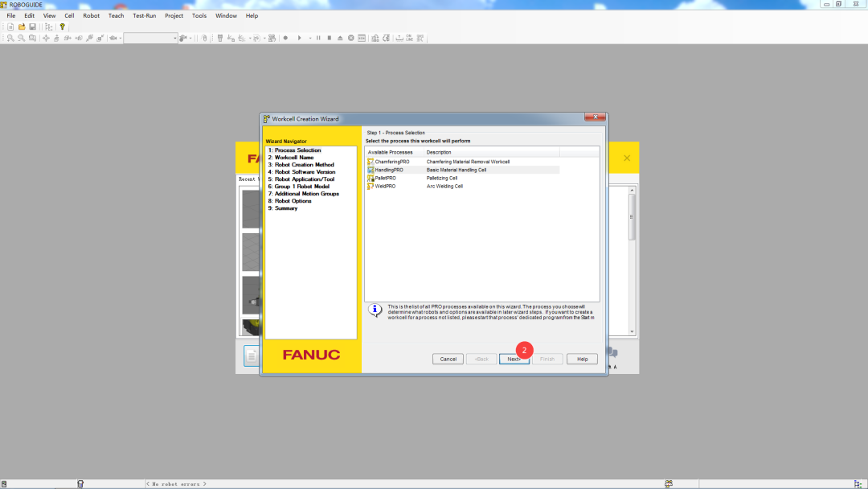Click the Zoom Window toolbar icon
Image resolution: width=868 pixels, height=489 pixels.
32,39
